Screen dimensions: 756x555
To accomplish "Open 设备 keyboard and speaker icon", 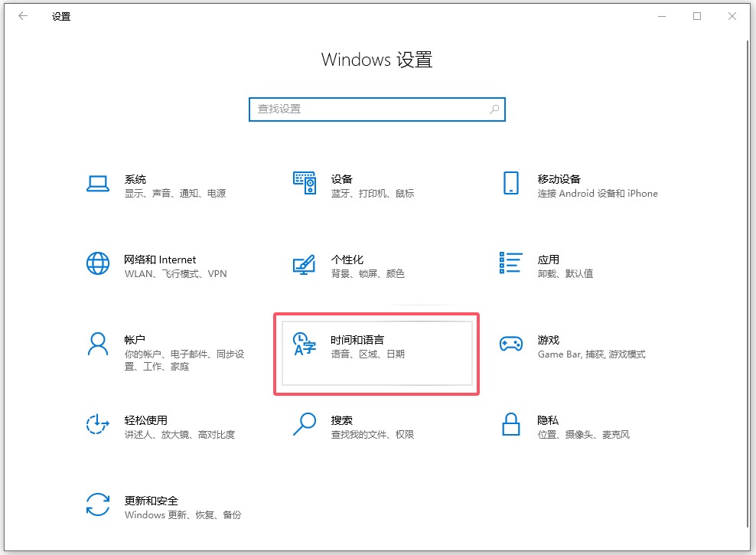I will coord(305,183).
